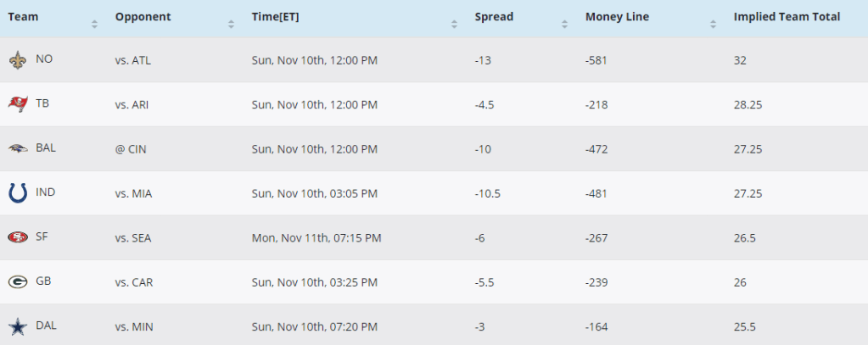The width and height of the screenshot is (868, 345).
Task: Sort using the Spread column arrows
Action: [x=565, y=25]
